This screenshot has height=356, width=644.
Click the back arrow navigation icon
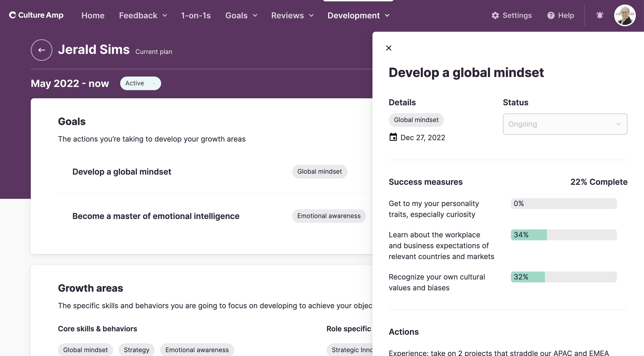coord(41,50)
